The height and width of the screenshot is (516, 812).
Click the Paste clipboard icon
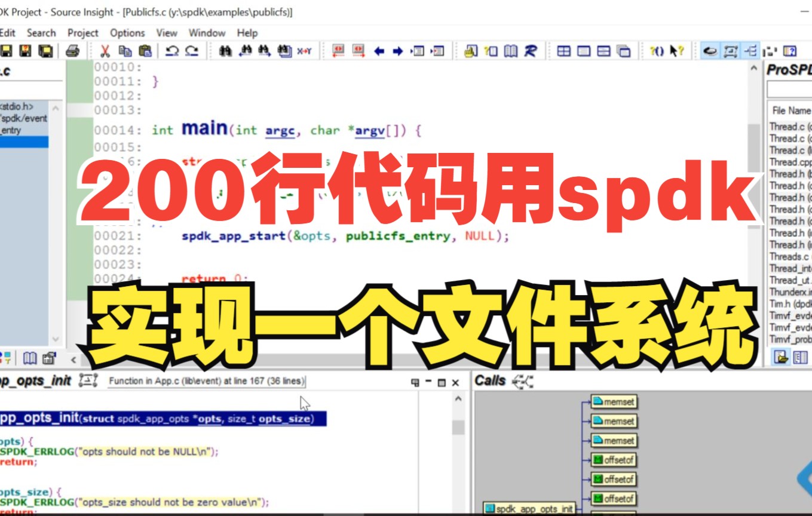[145, 51]
